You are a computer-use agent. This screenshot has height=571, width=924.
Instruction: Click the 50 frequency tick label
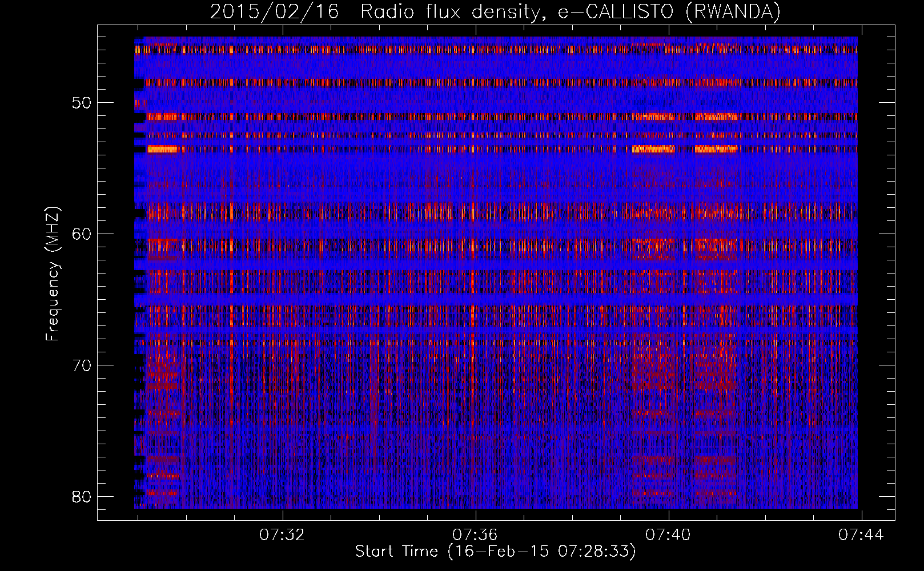82,103
